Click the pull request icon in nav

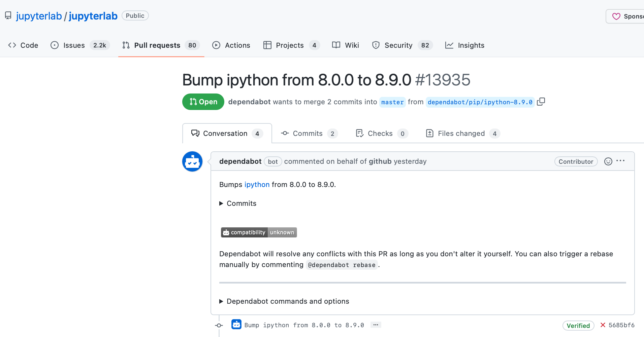point(126,45)
